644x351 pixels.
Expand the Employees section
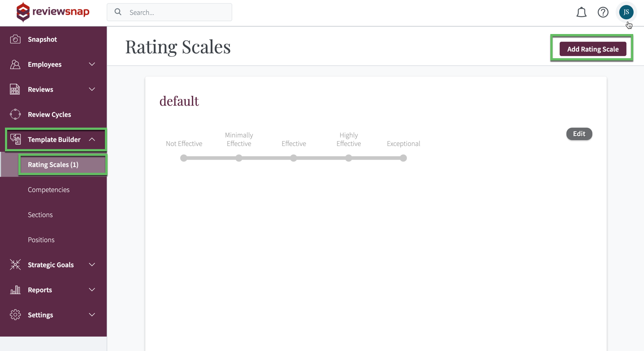click(92, 64)
